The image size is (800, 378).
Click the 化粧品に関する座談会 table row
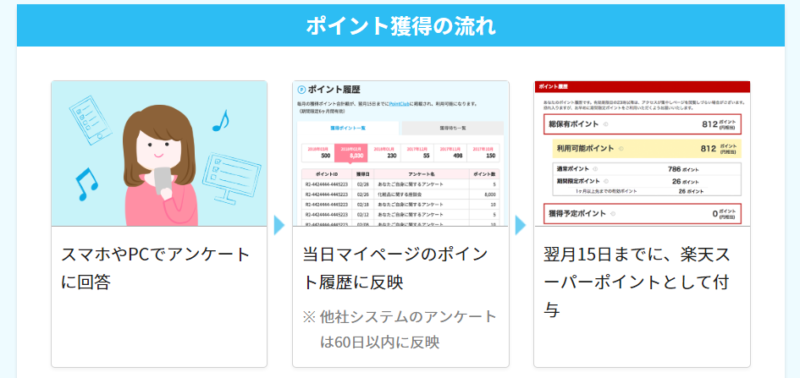coord(401,194)
